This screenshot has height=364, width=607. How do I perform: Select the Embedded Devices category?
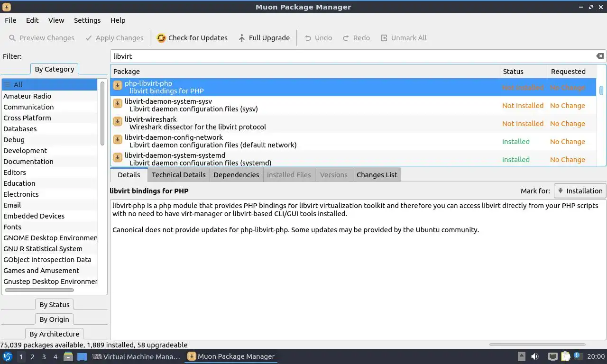pos(50,216)
